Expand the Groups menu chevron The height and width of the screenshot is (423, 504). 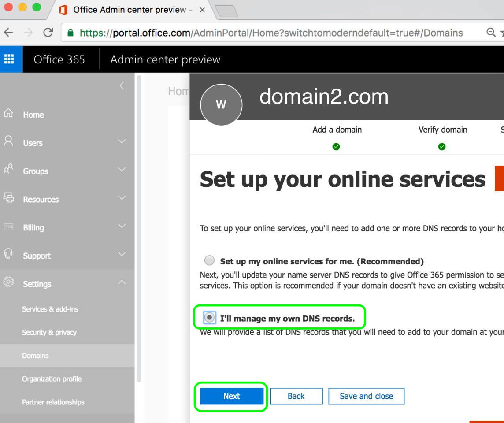pos(122,169)
